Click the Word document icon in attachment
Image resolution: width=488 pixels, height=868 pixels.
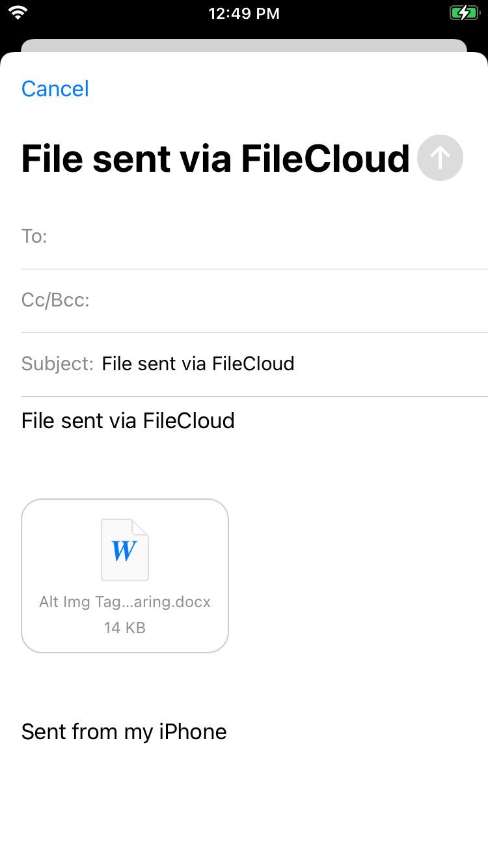[x=124, y=550]
